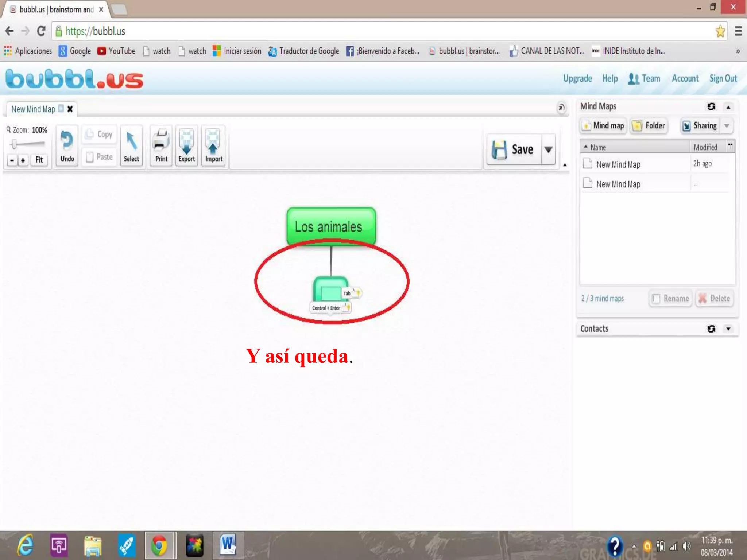Bookmark page with star icon
The image size is (747, 560).
(x=720, y=31)
